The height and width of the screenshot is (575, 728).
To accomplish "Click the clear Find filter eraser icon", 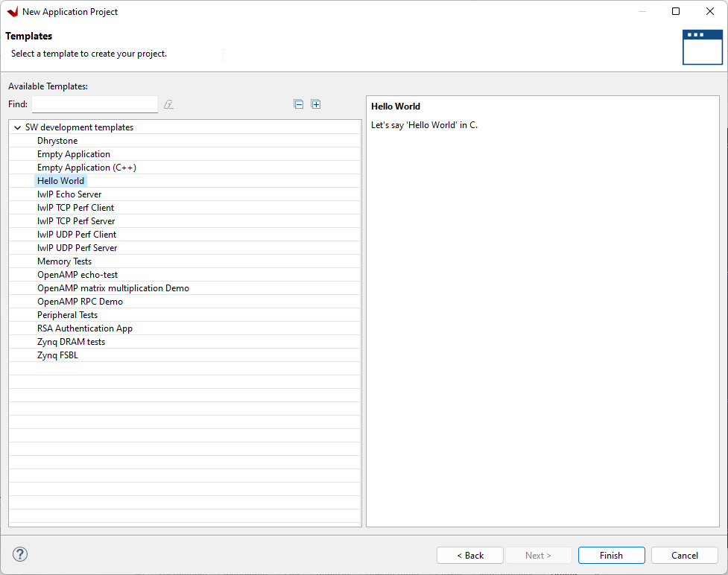I will tap(168, 104).
